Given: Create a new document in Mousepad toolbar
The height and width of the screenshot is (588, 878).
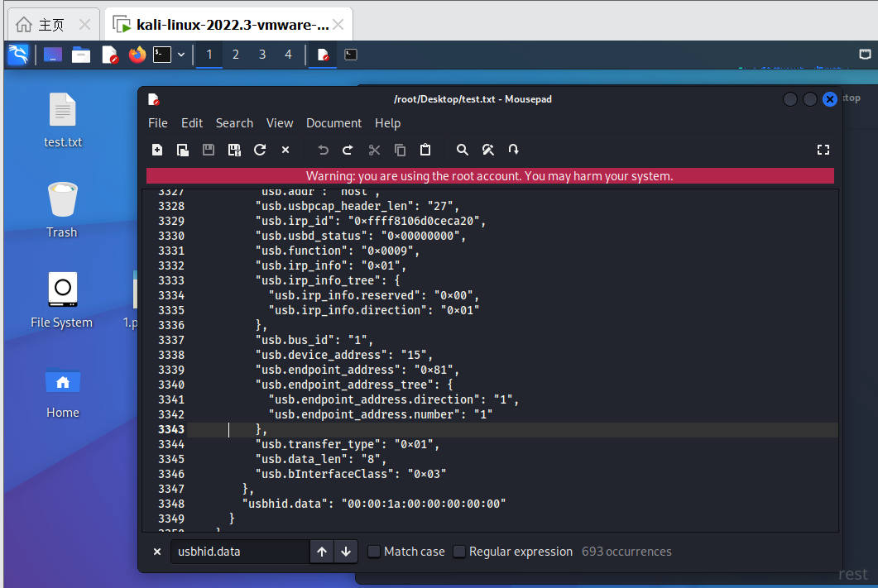Looking at the screenshot, I should (x=157, y=150).
